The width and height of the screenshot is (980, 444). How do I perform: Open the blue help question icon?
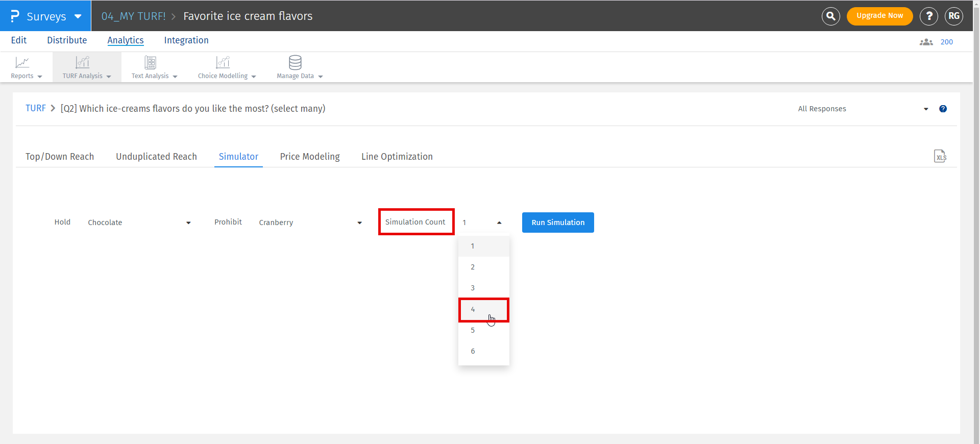943,109
